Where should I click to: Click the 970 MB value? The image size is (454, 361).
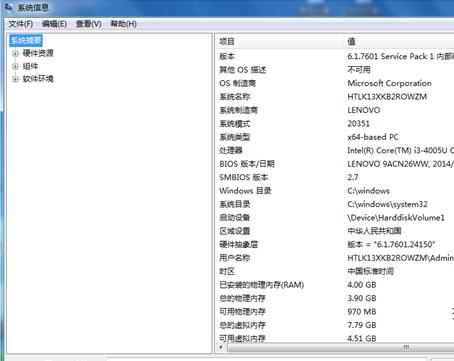362,312
